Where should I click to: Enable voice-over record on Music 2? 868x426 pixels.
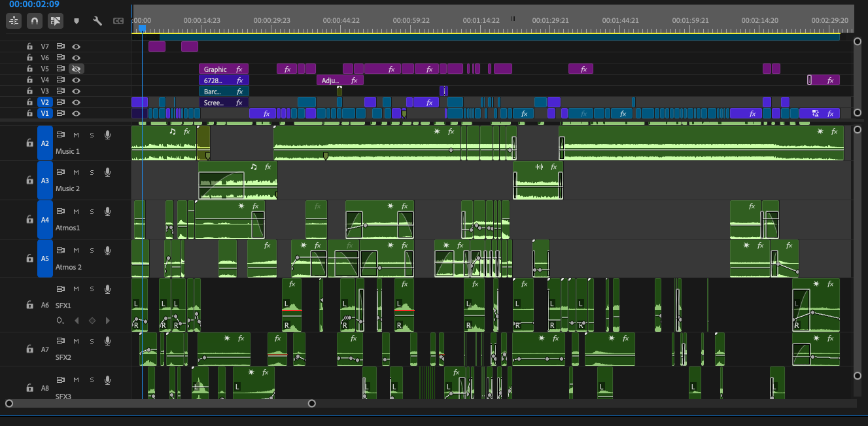(107, 172)
